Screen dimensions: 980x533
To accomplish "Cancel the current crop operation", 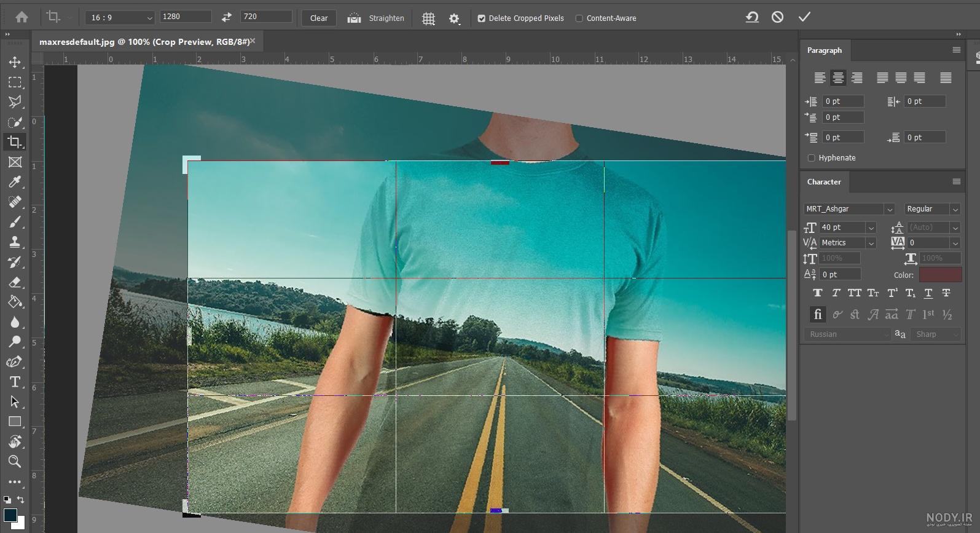I will pyautogui.click(x=778, y=17).
